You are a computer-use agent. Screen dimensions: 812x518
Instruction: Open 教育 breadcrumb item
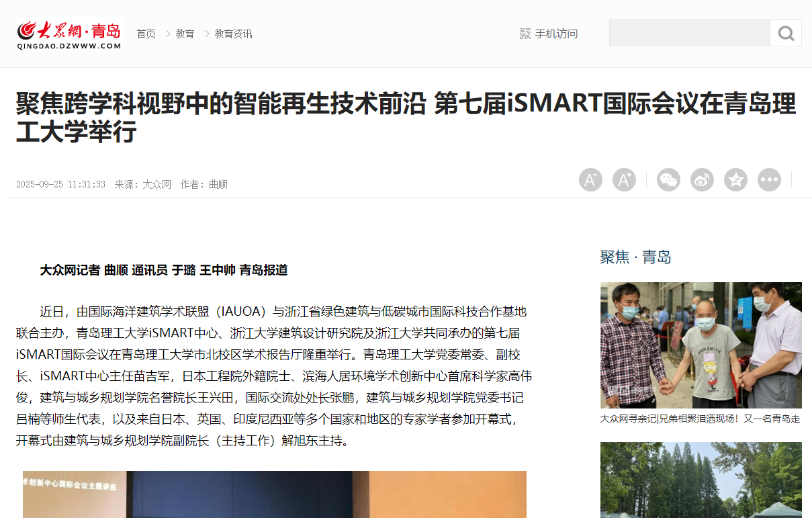click(x=185, y=34)
